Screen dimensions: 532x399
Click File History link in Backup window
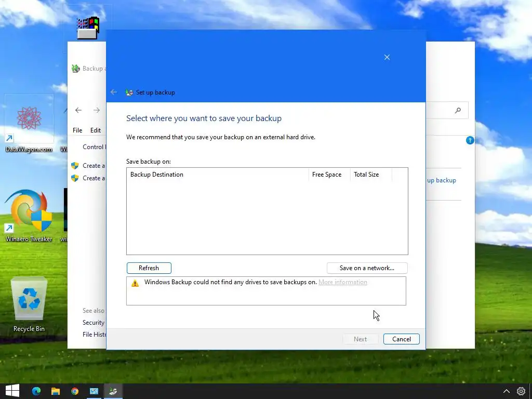tap(94, 335)
